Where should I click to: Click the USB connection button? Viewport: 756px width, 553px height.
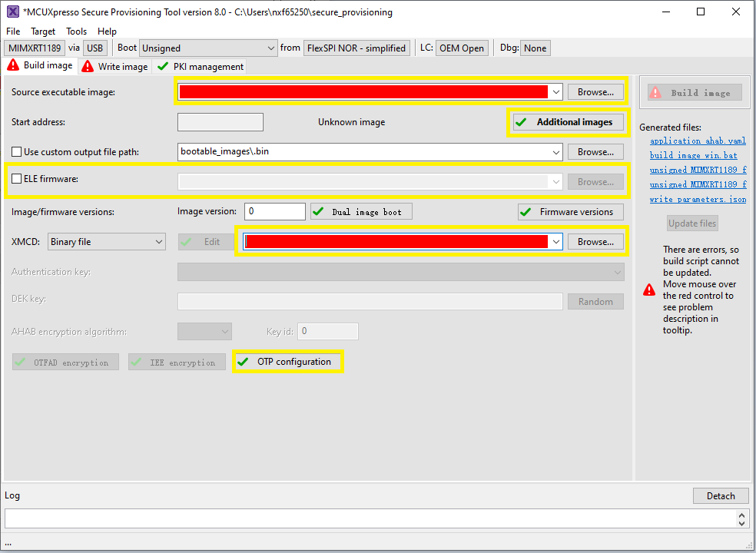pyautogui.click(x=94, y=48)
